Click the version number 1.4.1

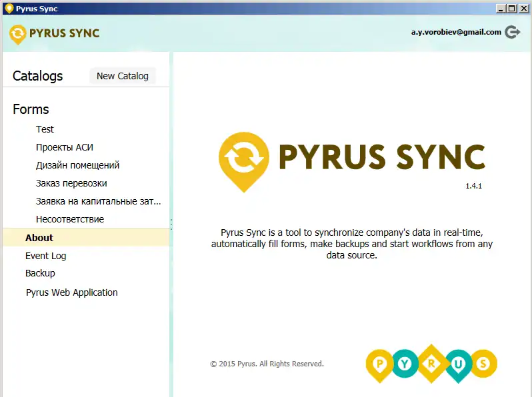click(x=473, y=186)
